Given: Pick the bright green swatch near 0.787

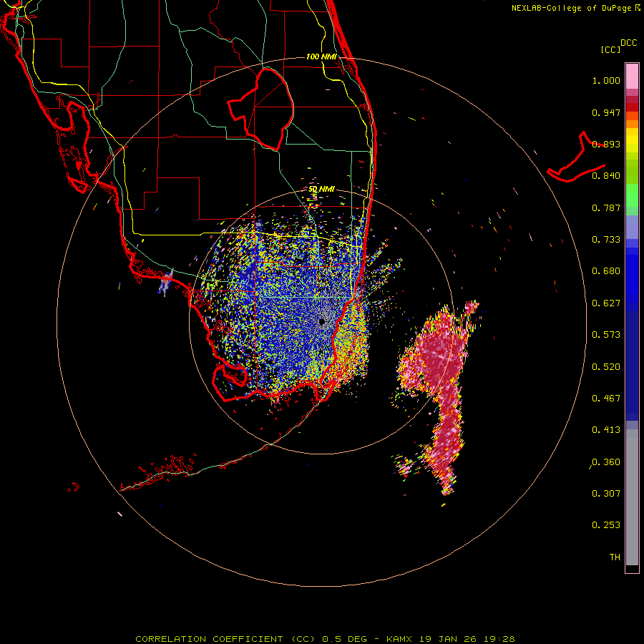Looking at the screenshot, I should coord(632,195).
